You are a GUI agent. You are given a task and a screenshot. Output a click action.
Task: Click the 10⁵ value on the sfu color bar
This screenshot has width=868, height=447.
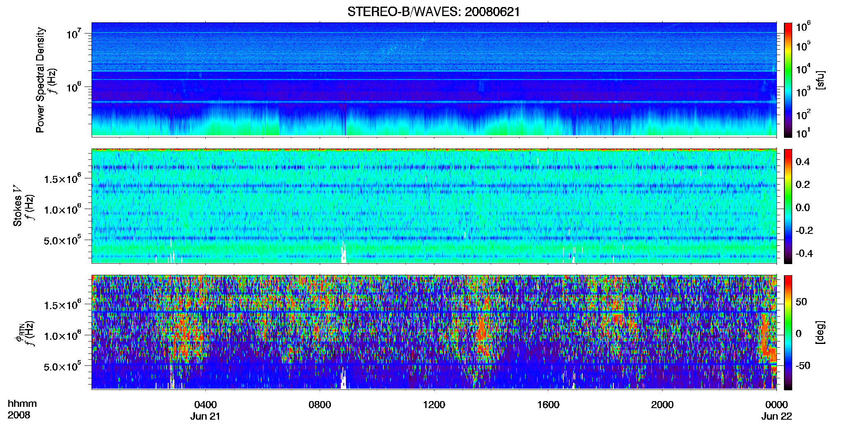coord(804,46)
